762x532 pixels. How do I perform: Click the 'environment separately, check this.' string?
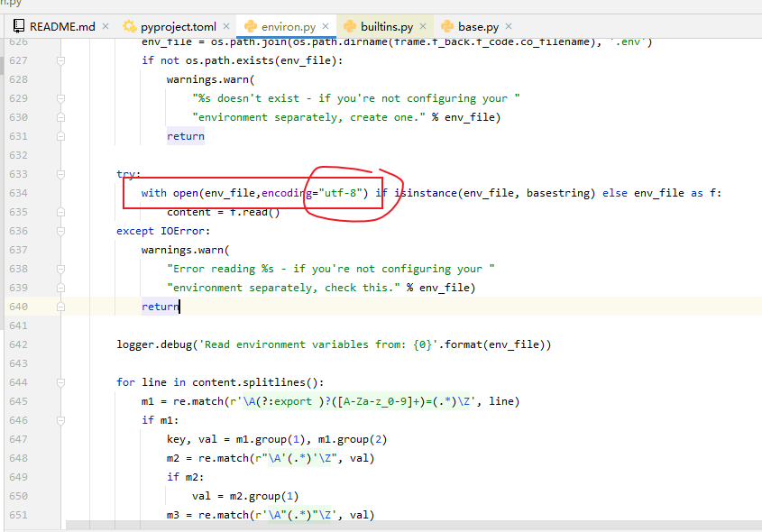click(284, 289)
